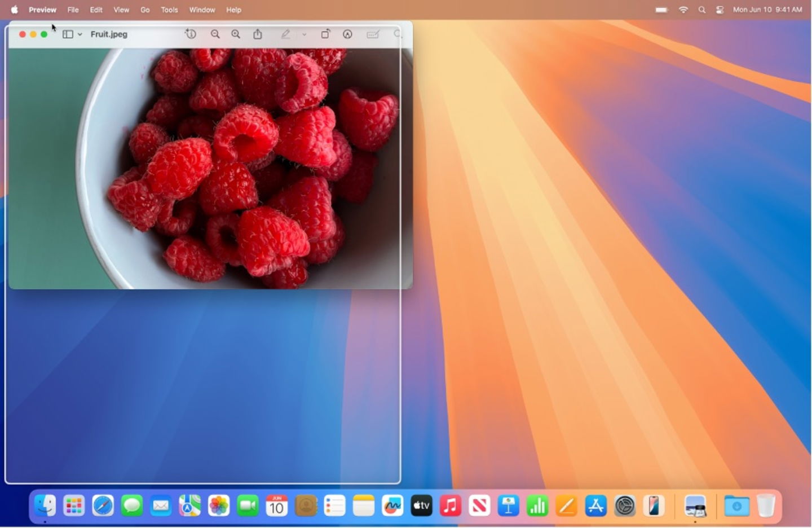The height and width of the screenshot is (528, 812).
Task: Launch Freeform from the Dock
Action: [x=392, y=505]
